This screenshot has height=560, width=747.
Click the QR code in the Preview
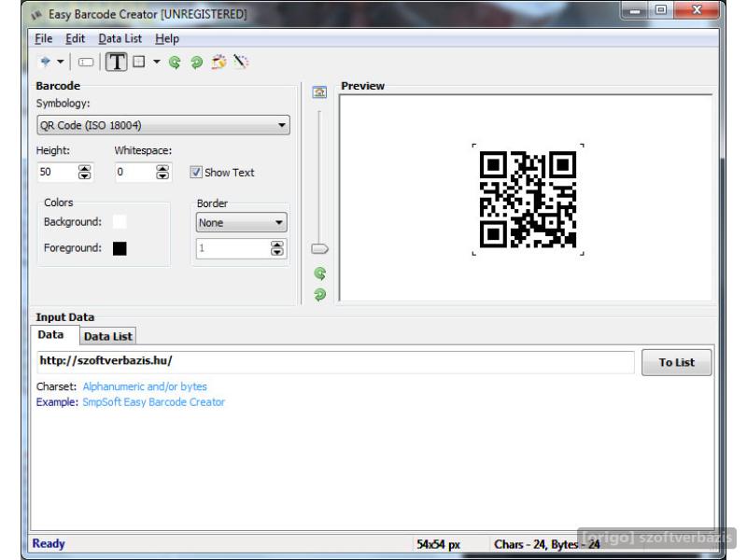(528, 200)
